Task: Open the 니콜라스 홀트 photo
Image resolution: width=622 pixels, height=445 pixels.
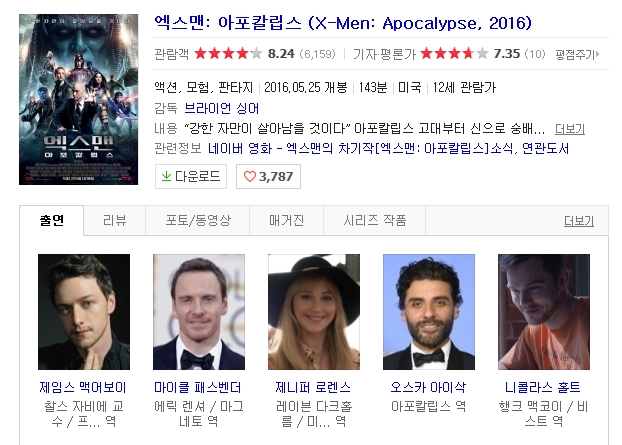Action: pyautogui.click(x=544, y=312)
